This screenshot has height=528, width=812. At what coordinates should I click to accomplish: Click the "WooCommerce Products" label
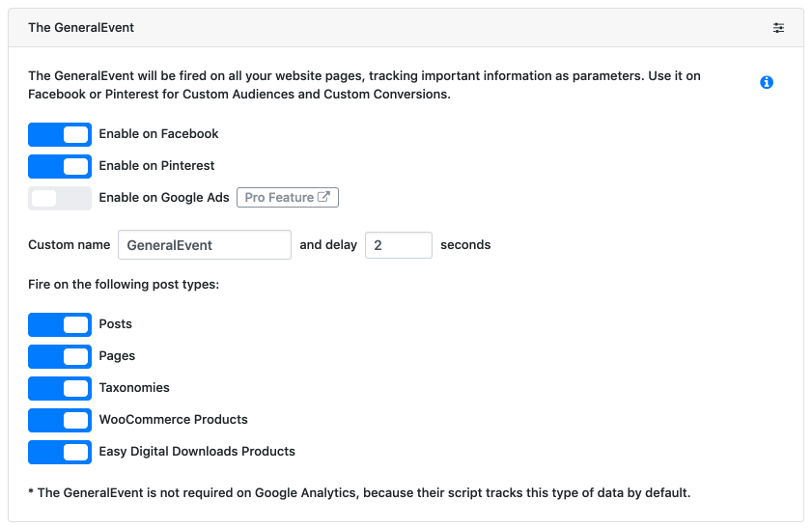click(174, 419)
